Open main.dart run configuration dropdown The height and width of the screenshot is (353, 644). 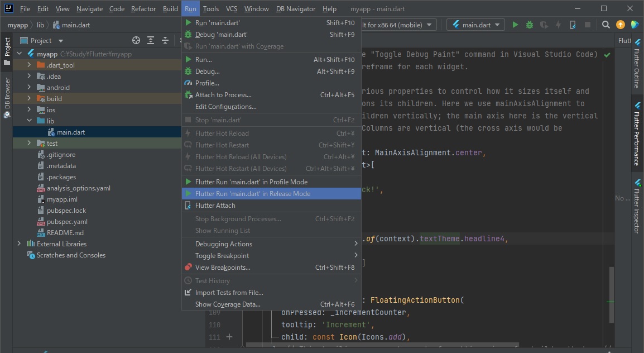pos(475,25)
